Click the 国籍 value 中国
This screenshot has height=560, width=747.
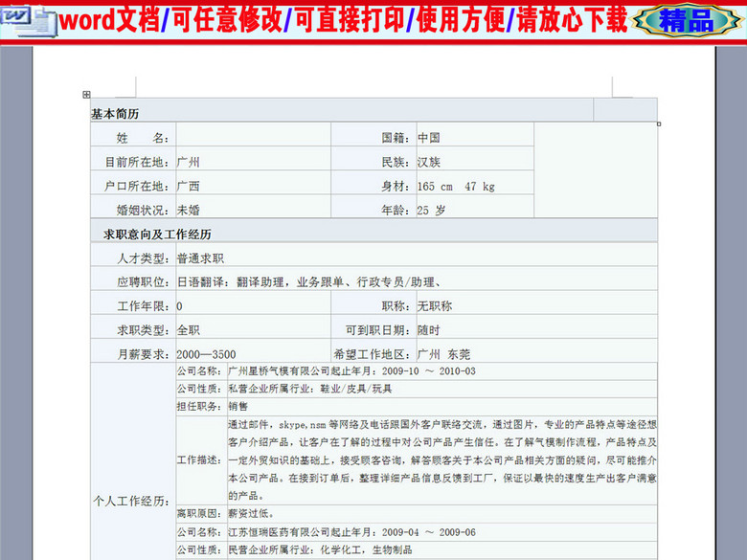pos(429,138)
